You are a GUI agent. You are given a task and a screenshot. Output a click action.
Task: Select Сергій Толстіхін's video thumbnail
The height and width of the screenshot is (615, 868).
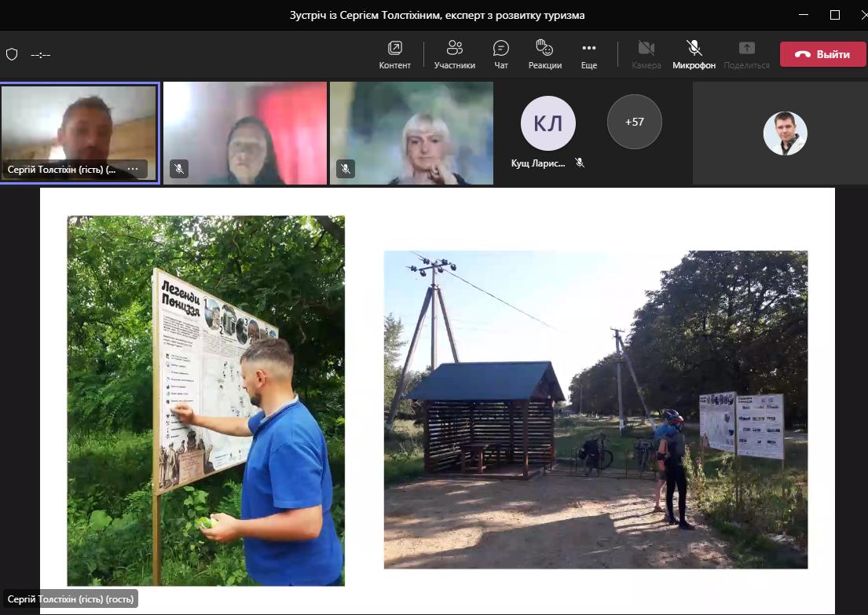coord(79,126)
